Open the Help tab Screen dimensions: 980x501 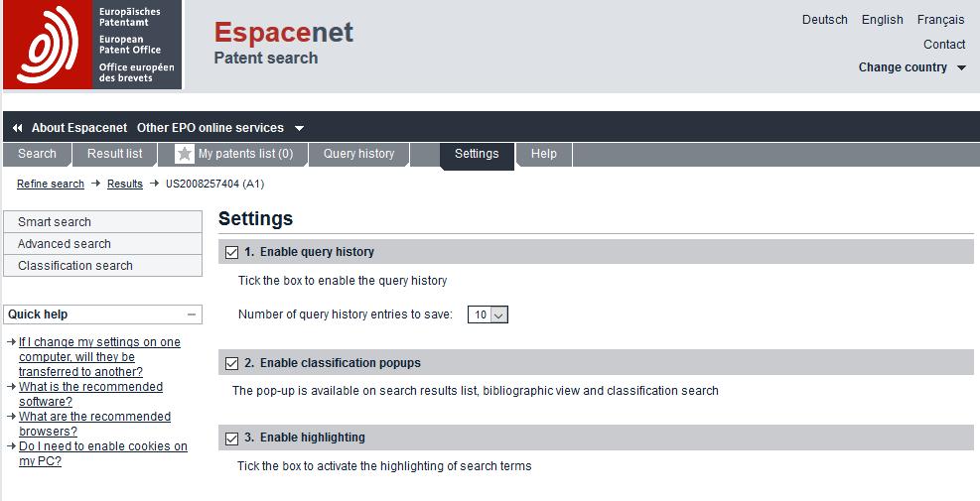544,154
